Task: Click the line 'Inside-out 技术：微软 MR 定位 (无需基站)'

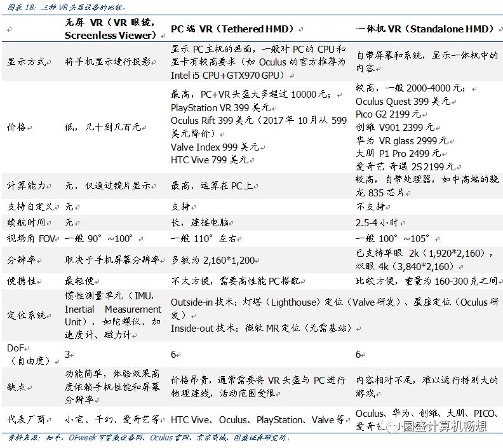Action: pyautogui.click(x=262, y=329)
